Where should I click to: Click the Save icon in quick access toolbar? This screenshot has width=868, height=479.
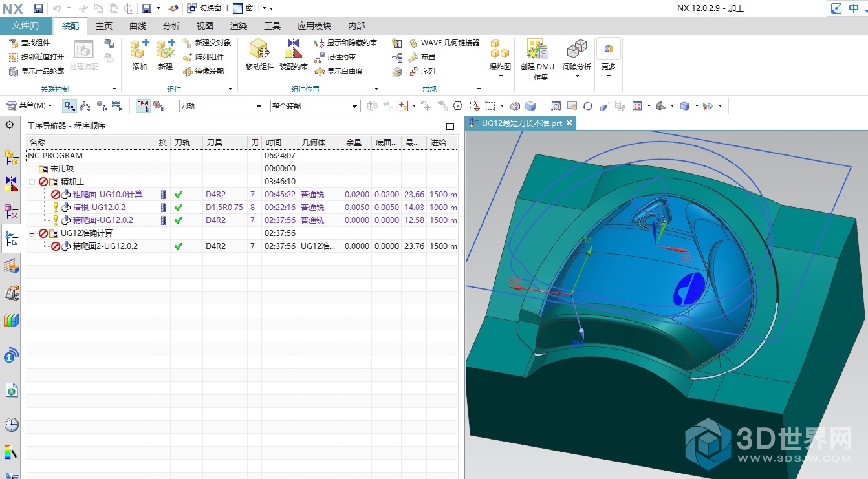[x=38, y=8]
